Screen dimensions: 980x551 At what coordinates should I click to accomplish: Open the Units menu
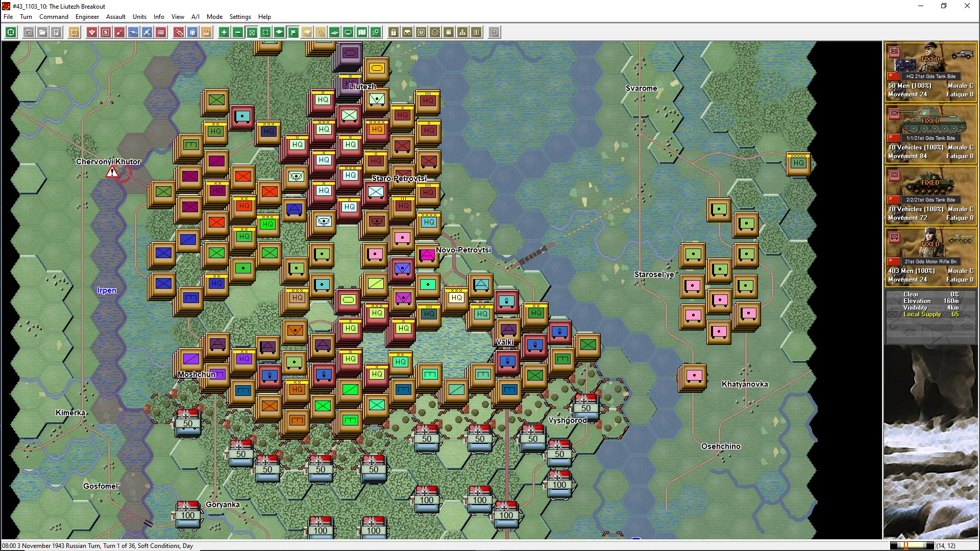[139, 17]
